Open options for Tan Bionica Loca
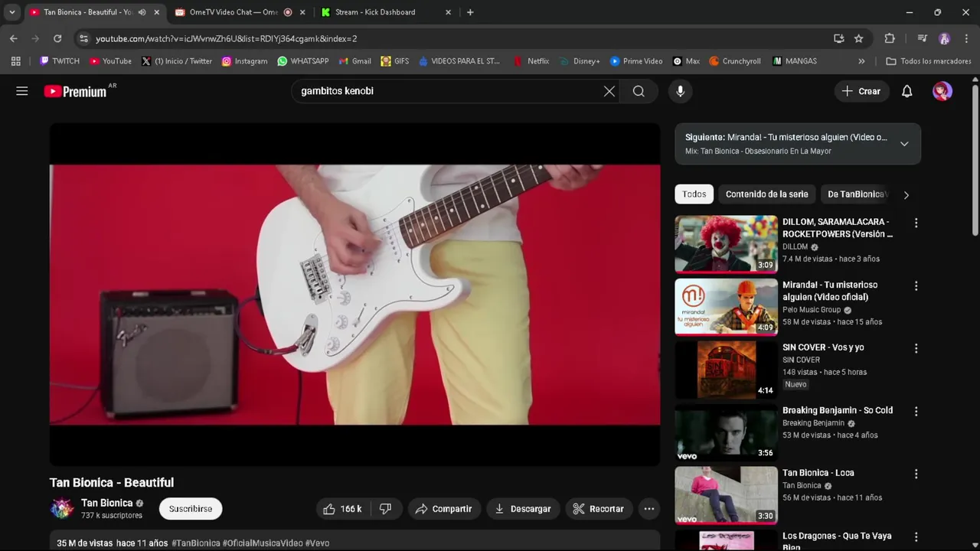Viewport: 980px width, 551px height. click(916, 474)
